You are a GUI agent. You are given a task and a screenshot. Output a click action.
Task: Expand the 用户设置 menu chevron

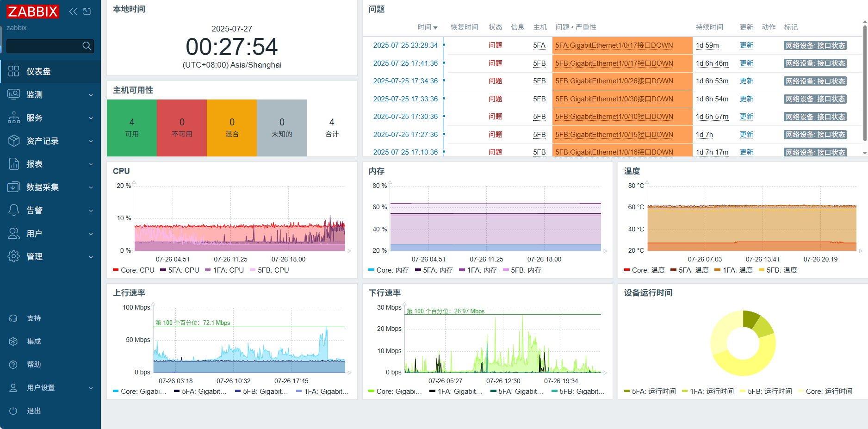click(91, 388)
